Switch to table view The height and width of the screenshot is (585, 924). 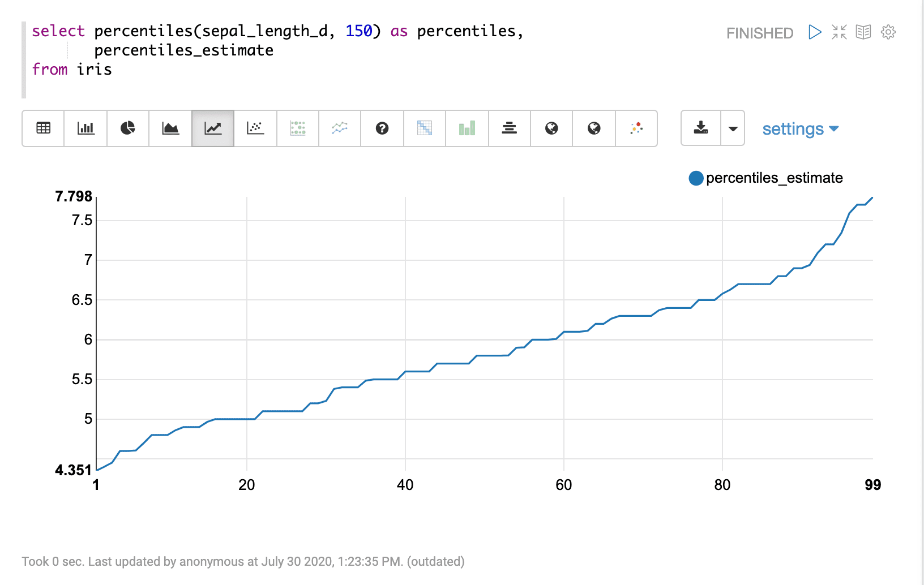[43, 128]
